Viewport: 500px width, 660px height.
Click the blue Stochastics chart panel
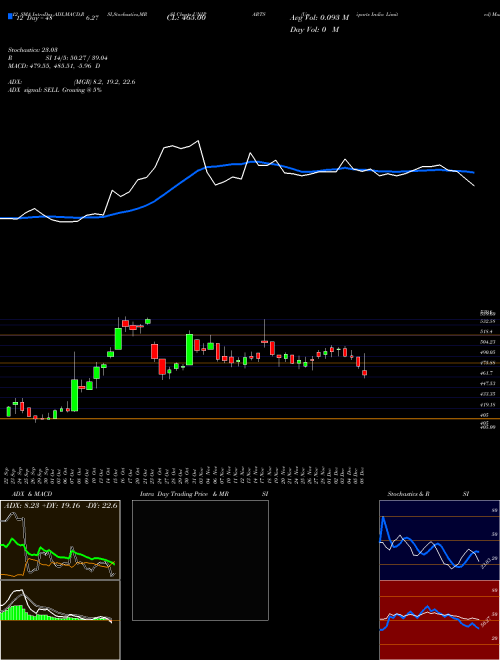439,540
